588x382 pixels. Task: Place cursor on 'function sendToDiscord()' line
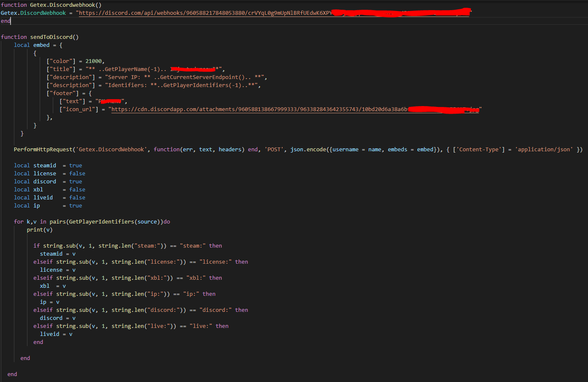(40, 37)
